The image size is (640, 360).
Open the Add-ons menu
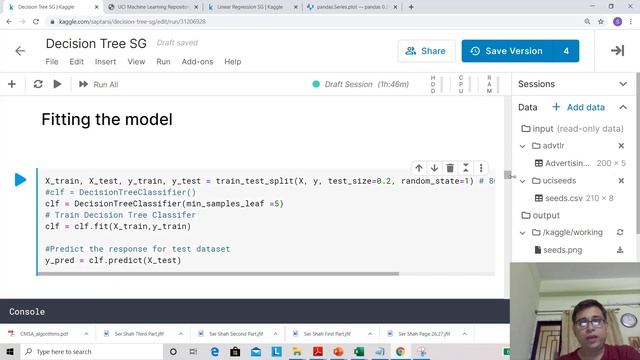[x=197, y=62]
